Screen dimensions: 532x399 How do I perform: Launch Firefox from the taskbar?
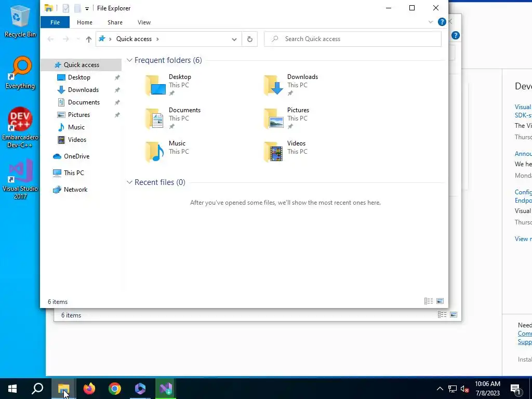click(x=89, y=389)
